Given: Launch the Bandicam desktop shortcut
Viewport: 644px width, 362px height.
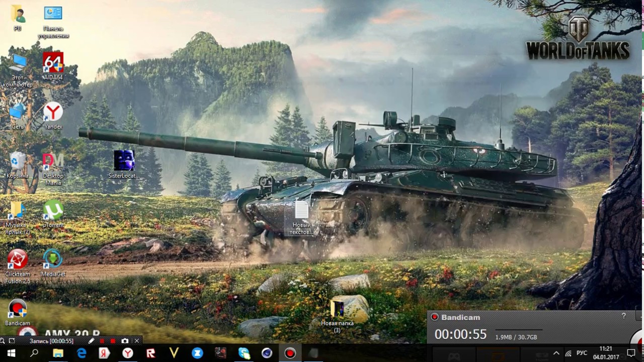Looking at the screenshot, I should point(18,312).
